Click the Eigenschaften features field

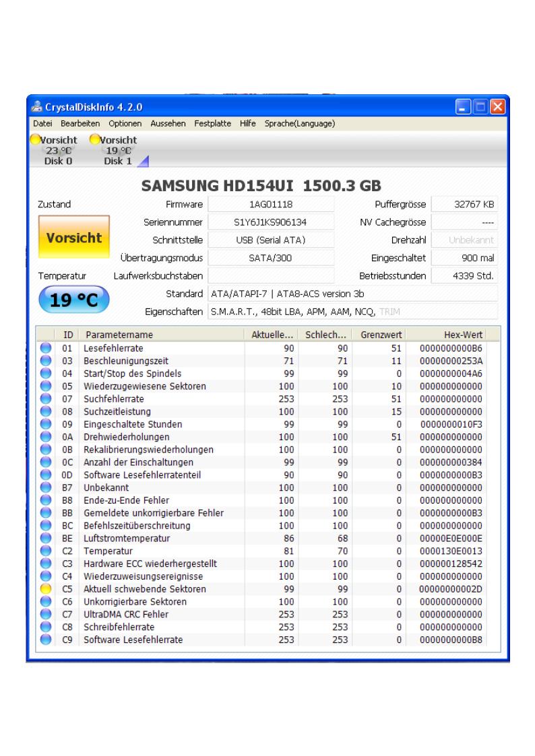[352, 312]
